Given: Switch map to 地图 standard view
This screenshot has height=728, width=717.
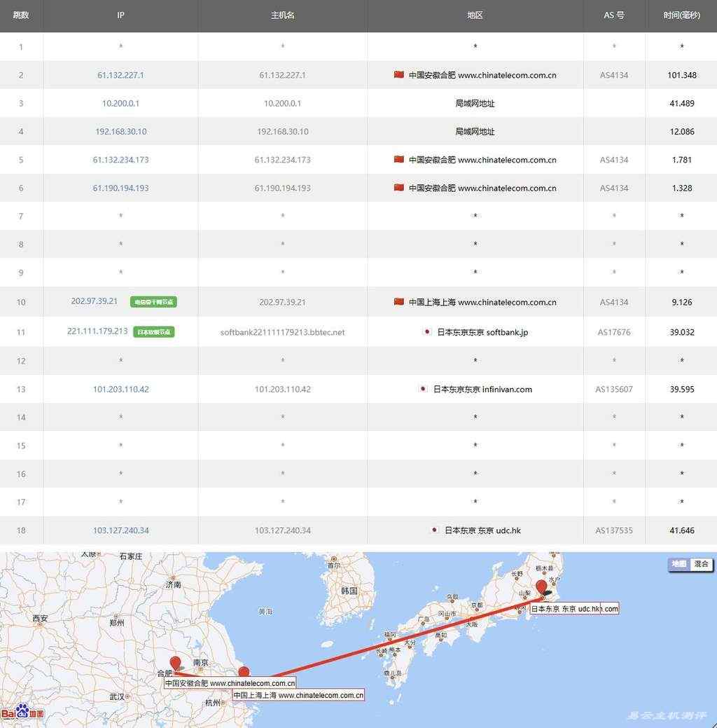Looking at the screenshot, I should pos(679,563).
